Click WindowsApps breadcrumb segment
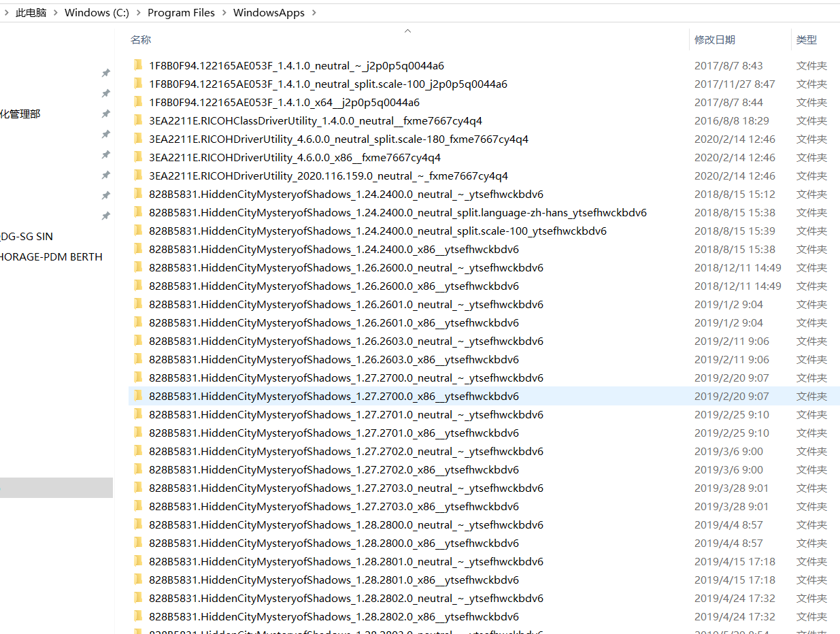Screen dimensions: 840x634 pyautogui.click(x=269, y=13)
